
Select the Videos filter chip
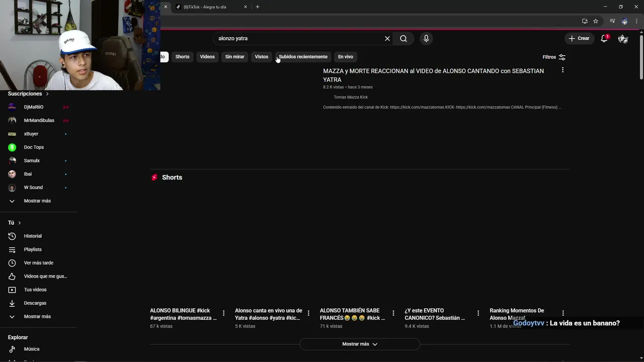(207, 57)
